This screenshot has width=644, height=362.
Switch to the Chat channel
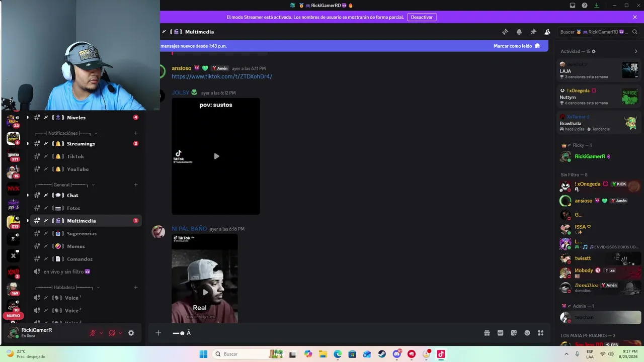click(x=86, y=195)
